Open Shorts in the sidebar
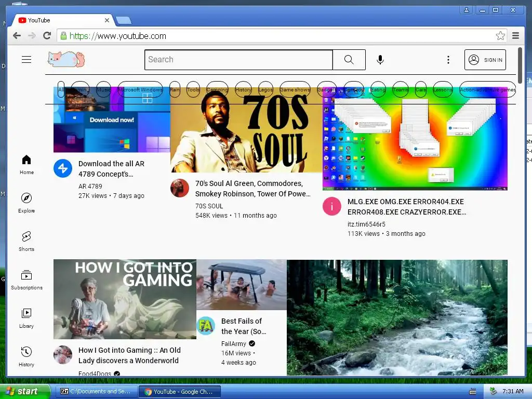Viewport: 532px width, 399px height. tap(26, 242)
